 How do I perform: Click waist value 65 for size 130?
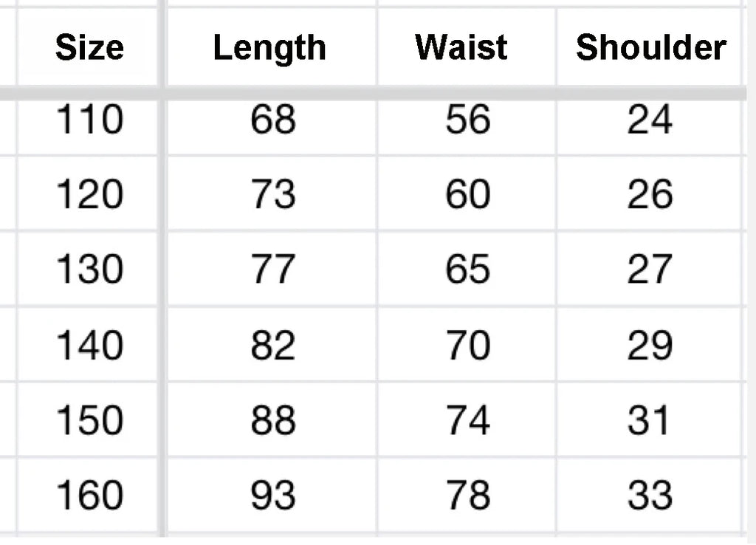(x=467, y=270)
